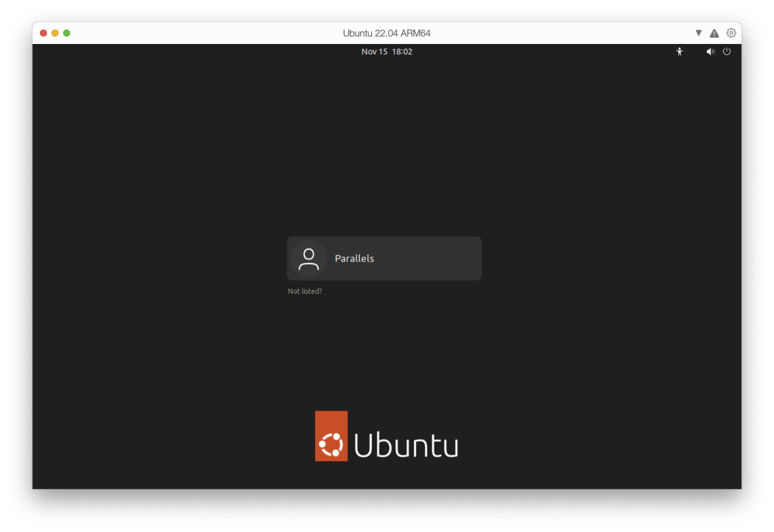Select the Parallels user account to log in
The height and width of the screenshot is (532, 774).
(x=384, y=258)
